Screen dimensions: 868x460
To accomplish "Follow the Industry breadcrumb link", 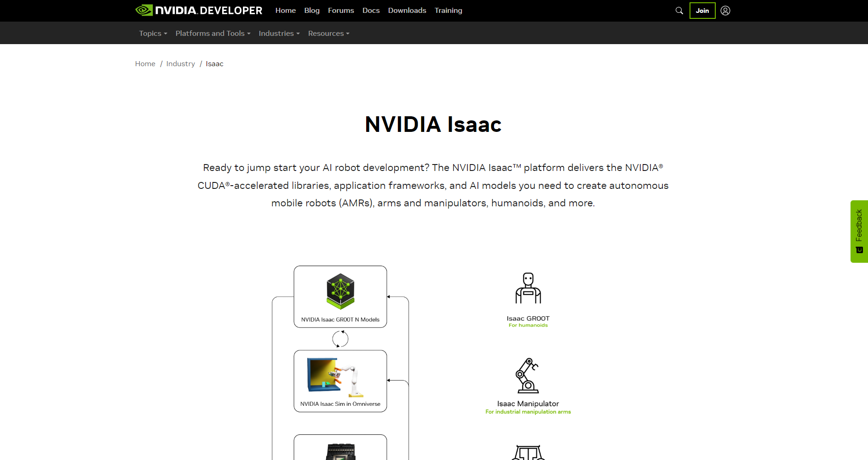I will [x=180, y=64].
